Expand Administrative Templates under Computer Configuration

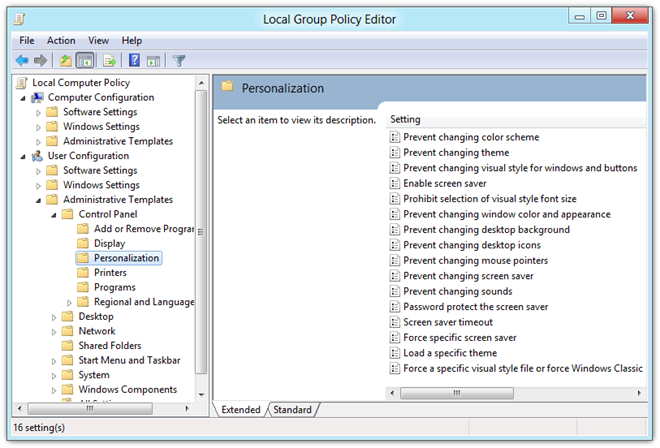point(38,142)
